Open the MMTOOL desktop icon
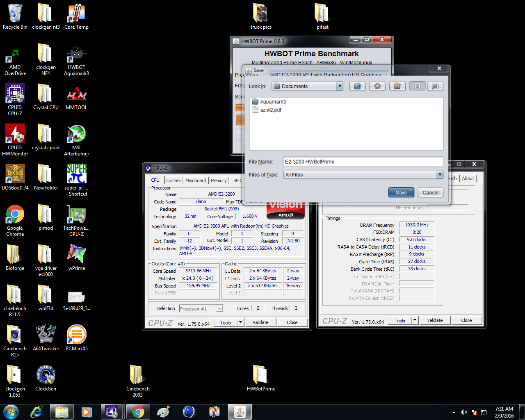 pos(76,97)
